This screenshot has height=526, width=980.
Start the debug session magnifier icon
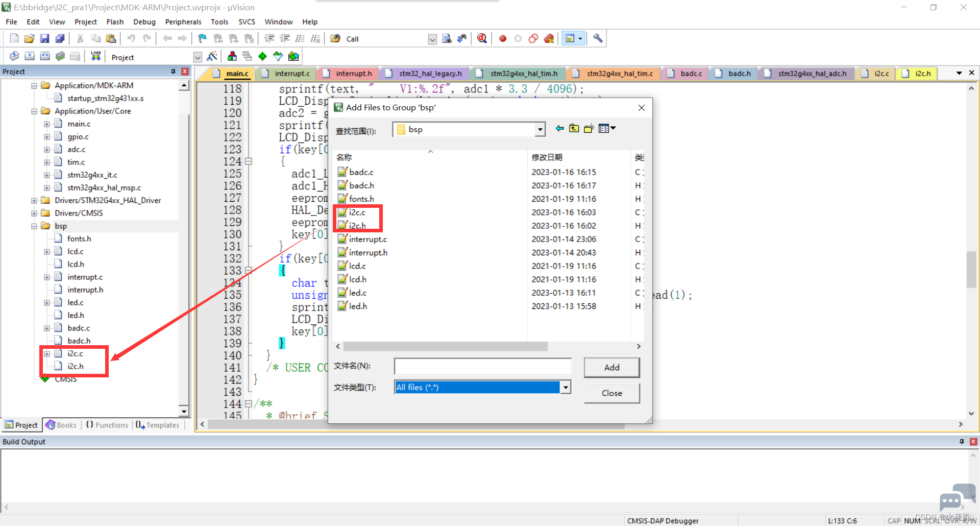click(x=482, y=39)
